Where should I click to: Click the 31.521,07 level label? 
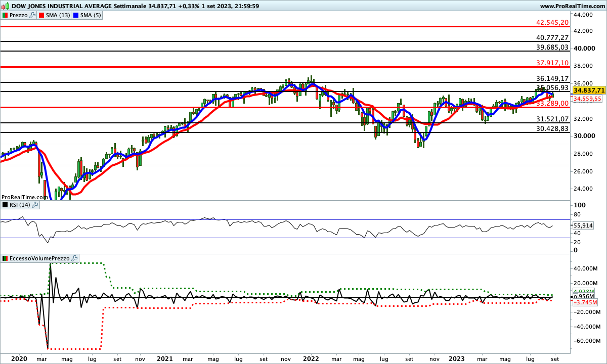(x=553, y=119)
